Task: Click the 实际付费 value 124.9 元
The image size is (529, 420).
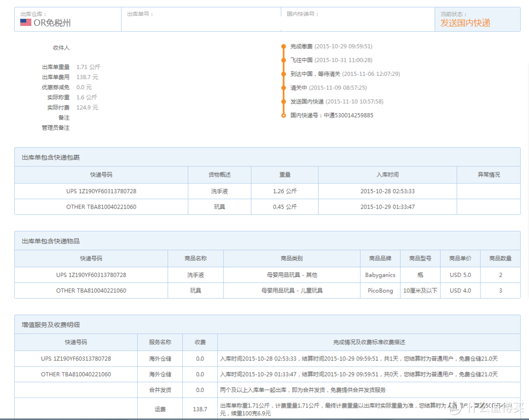Action: point(87,108)
